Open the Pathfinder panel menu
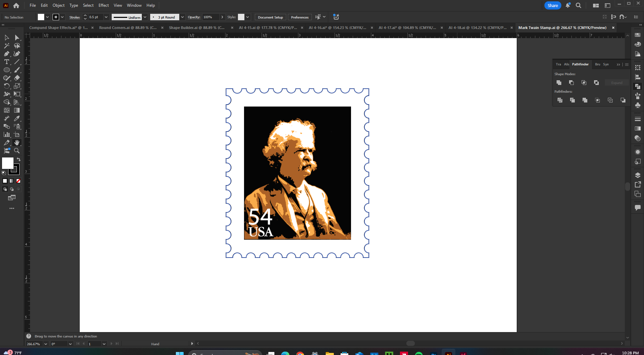Image resolution: width=644 pixels, height=355 pixels. click(627, 64)
